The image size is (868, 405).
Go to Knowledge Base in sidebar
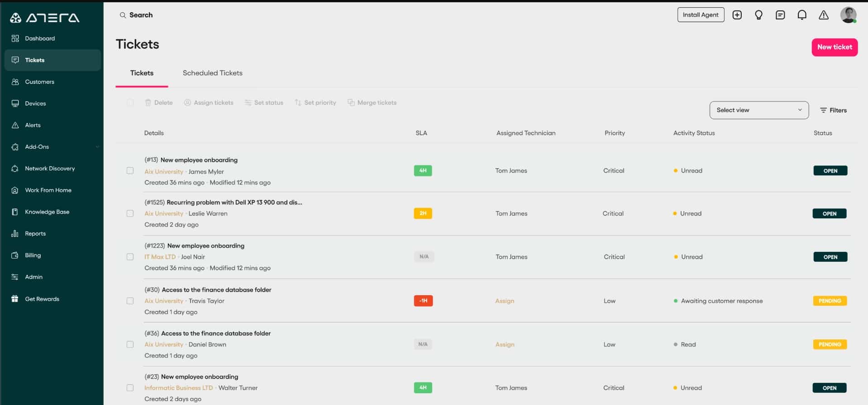tap(47, 212)
